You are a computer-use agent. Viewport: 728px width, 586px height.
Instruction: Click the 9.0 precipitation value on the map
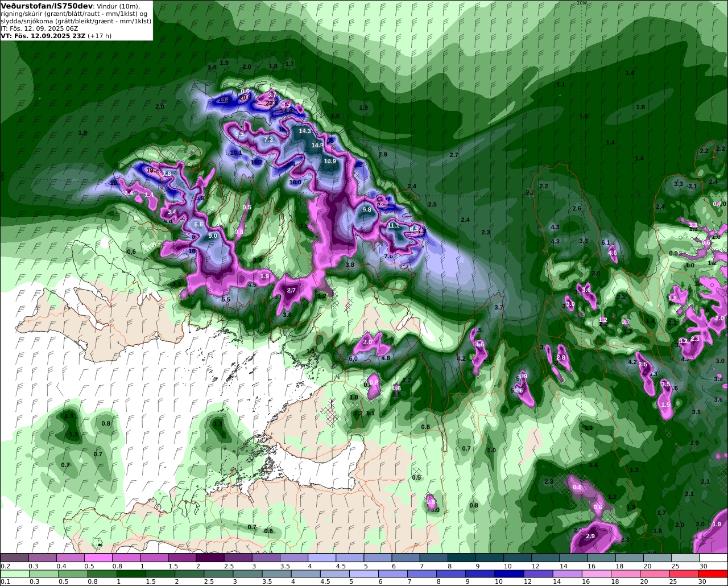tap(213, 236)
